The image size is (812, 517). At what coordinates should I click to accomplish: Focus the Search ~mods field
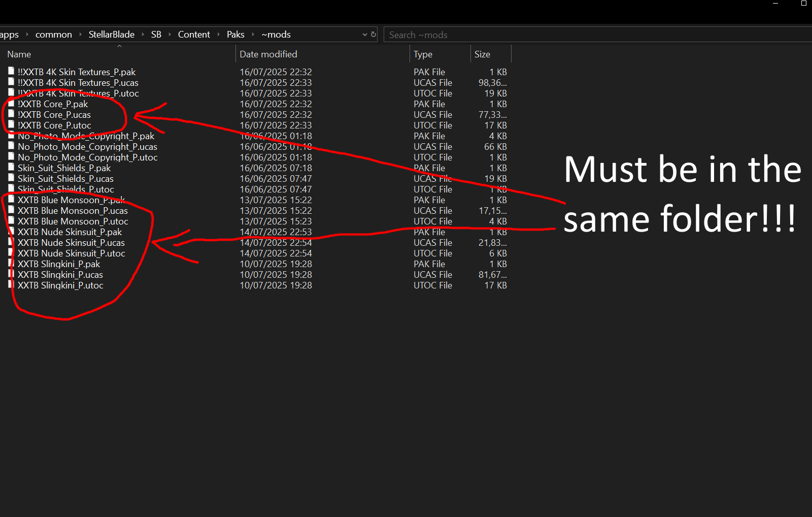[x=598, y=35]
